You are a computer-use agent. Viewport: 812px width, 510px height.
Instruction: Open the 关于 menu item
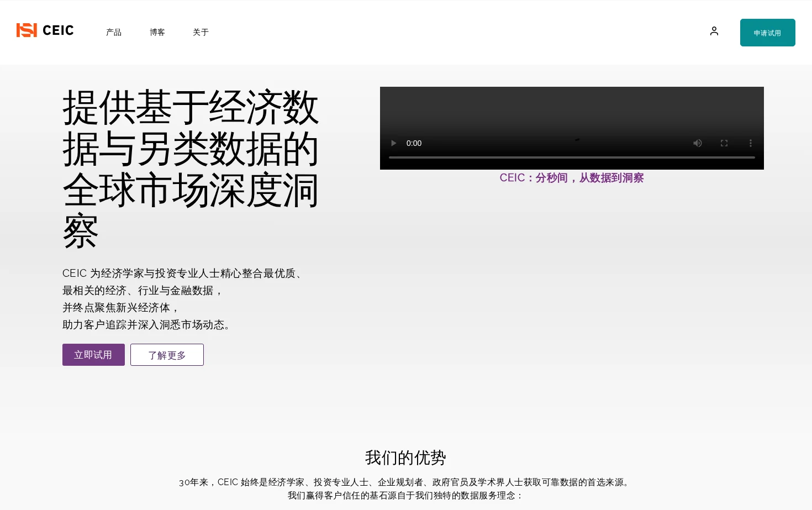[201, 33]
